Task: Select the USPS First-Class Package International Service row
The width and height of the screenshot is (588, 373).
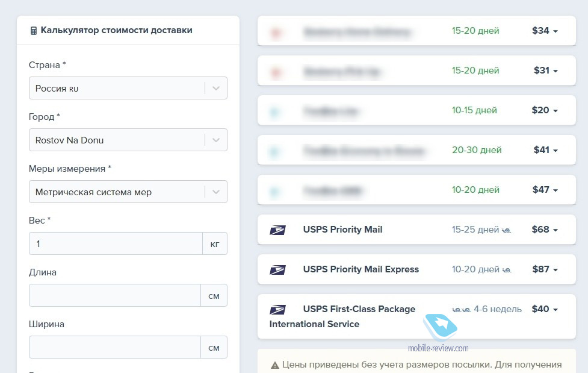Action: [416, 316]
